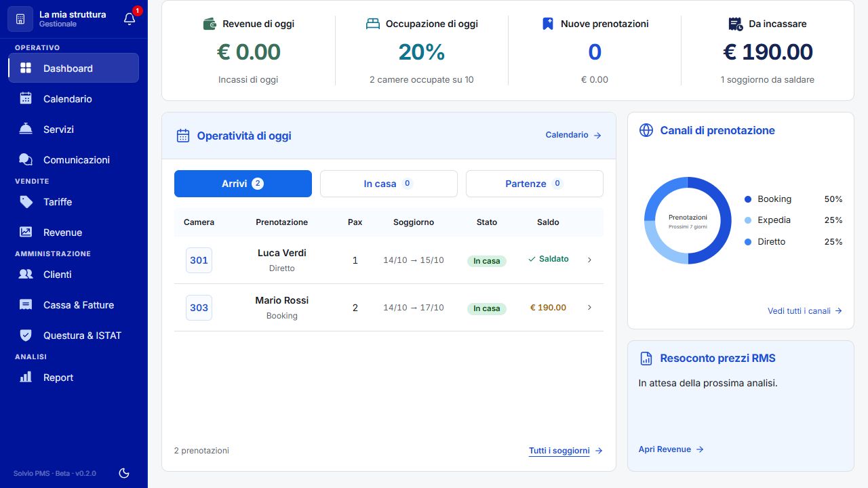Screen dimensions: 868x488
Task: Click Tutti i soggiorni link
Action: (x=566, y=451)
